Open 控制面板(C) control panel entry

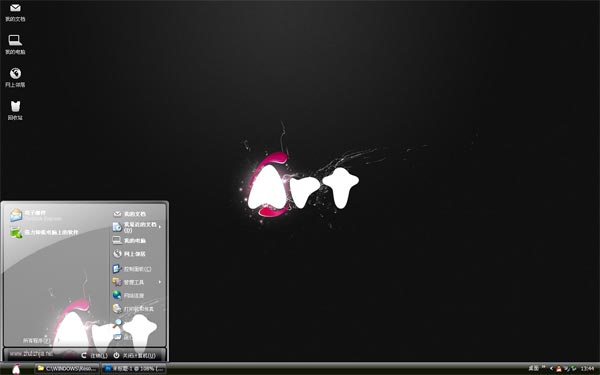(x=132, y=269)
